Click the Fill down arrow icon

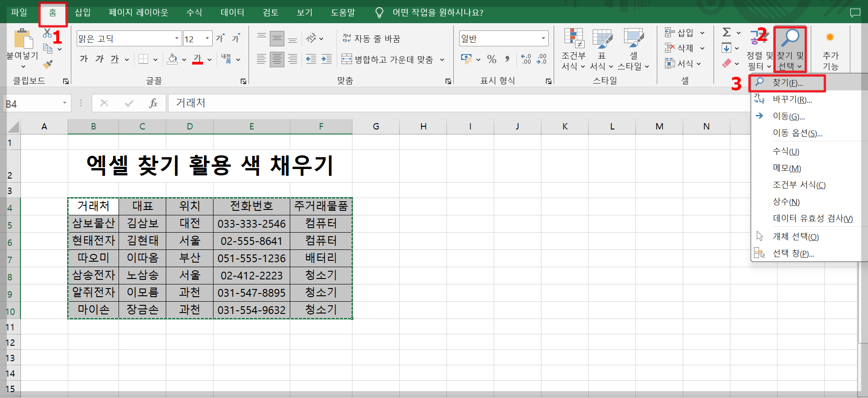point(726,48)
